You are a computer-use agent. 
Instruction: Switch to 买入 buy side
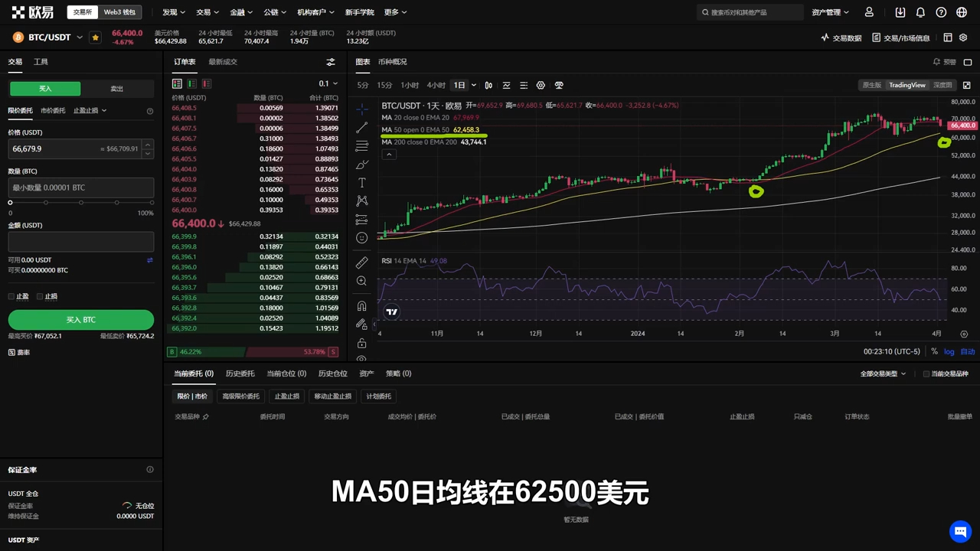pos(45,89)
